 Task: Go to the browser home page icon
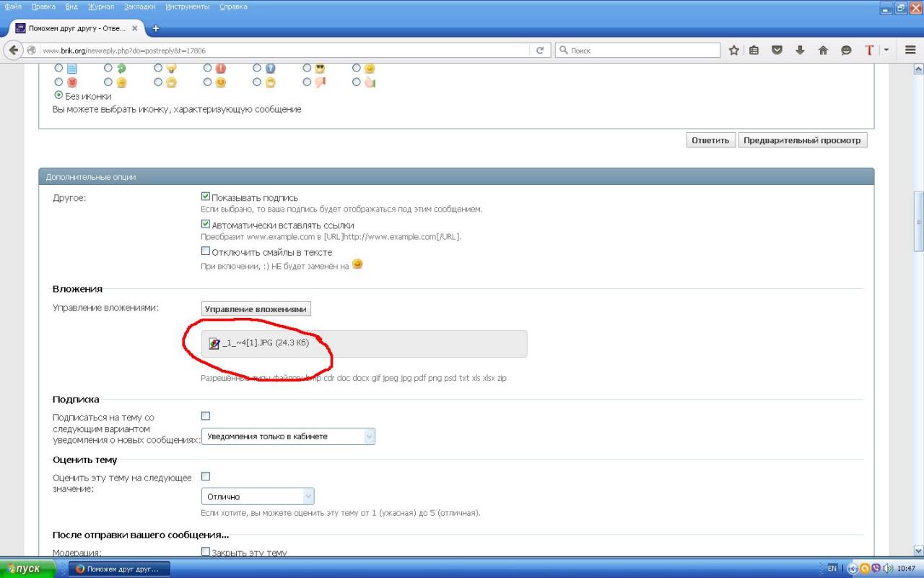tap(823, 51)
